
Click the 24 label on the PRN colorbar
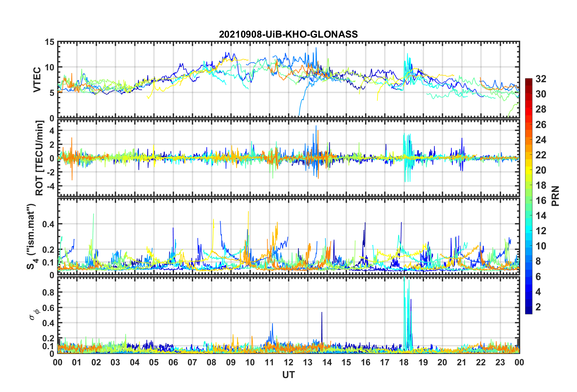[x=541, y=140]
